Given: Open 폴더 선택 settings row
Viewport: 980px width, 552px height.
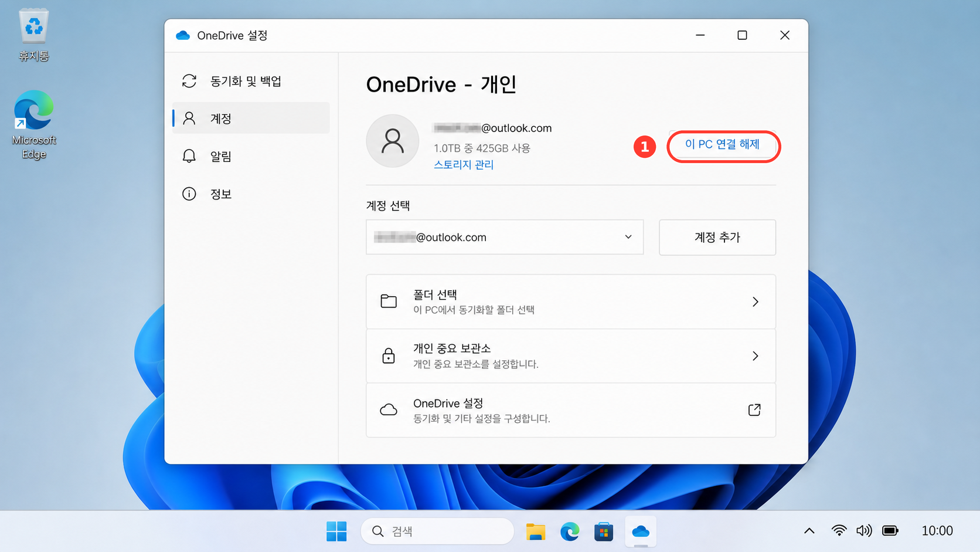Looking at the screenshot, I should click(x=571, y=302).
